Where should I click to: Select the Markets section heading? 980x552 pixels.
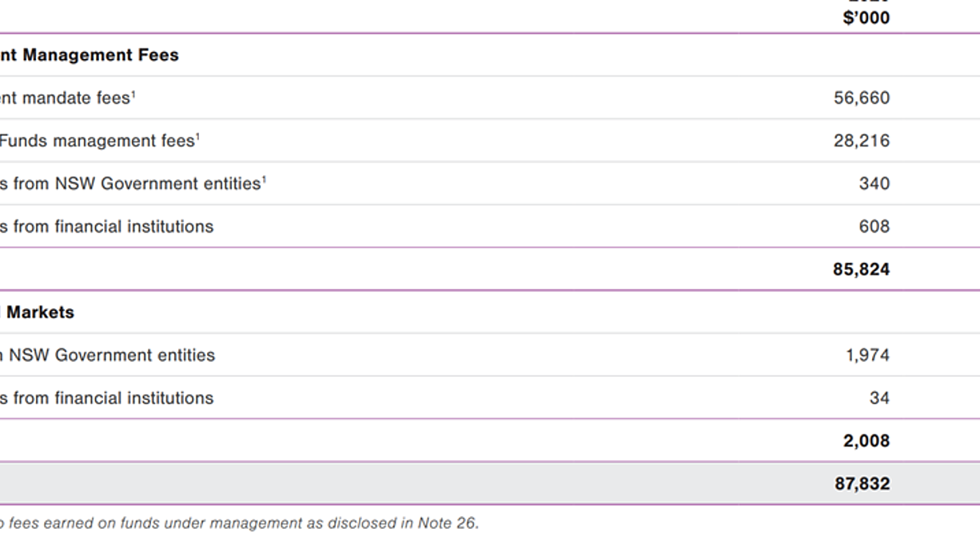(38, 312)
